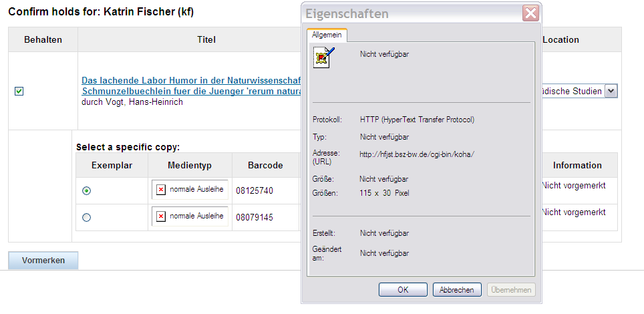This screenshot has height=314, width=644.
Task: Click the Titel column header
Action: point(206,40)
